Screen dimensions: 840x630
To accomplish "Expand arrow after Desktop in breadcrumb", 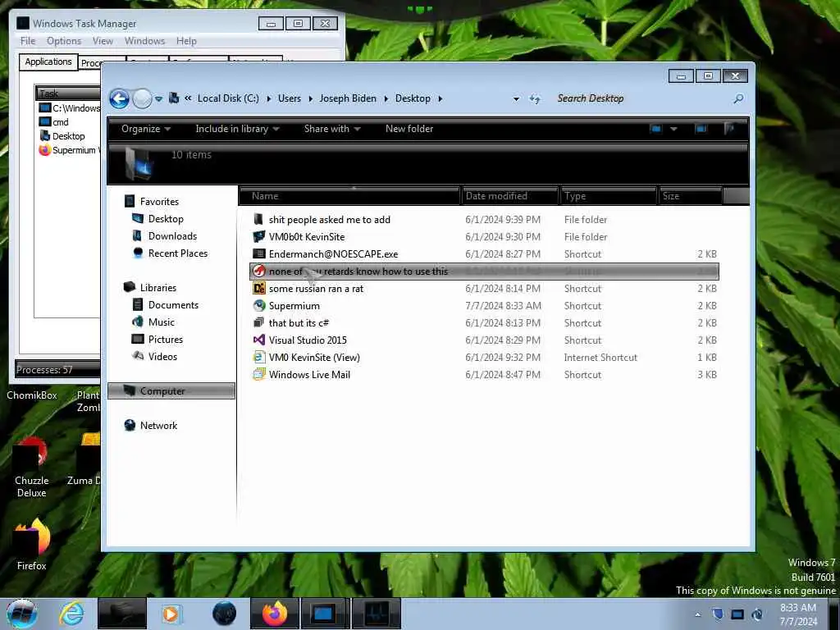I will click(x=441, y=98).
